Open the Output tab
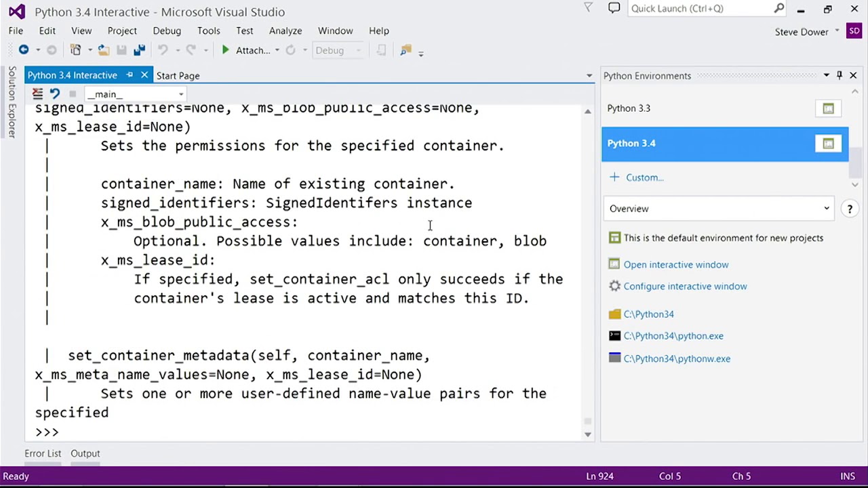 [85, 453]
